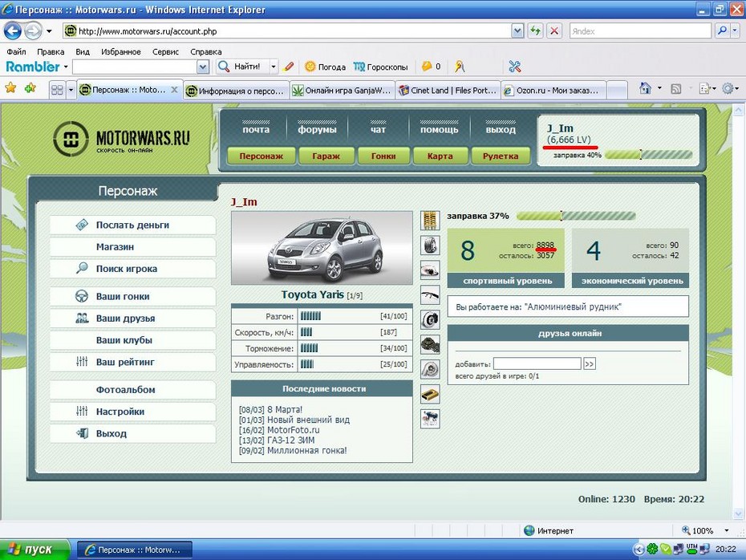The image size is (746, 560).
Task: Switch to the Ozon.ru - Мои заказ... tab
Action: tap(553, 91)
